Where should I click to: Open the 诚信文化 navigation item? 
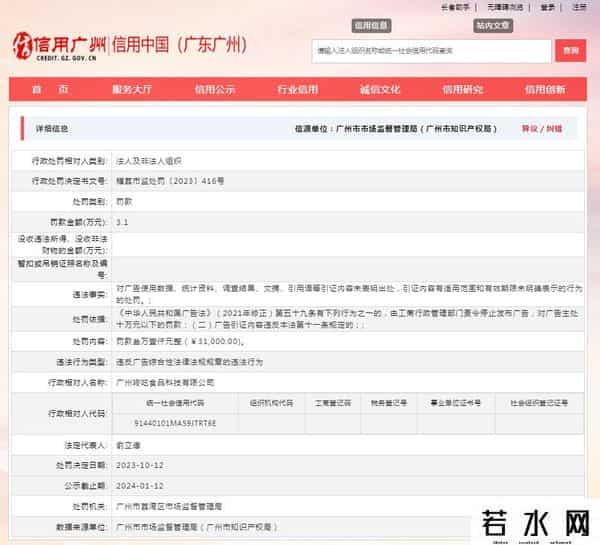click(x=380, y=90)
